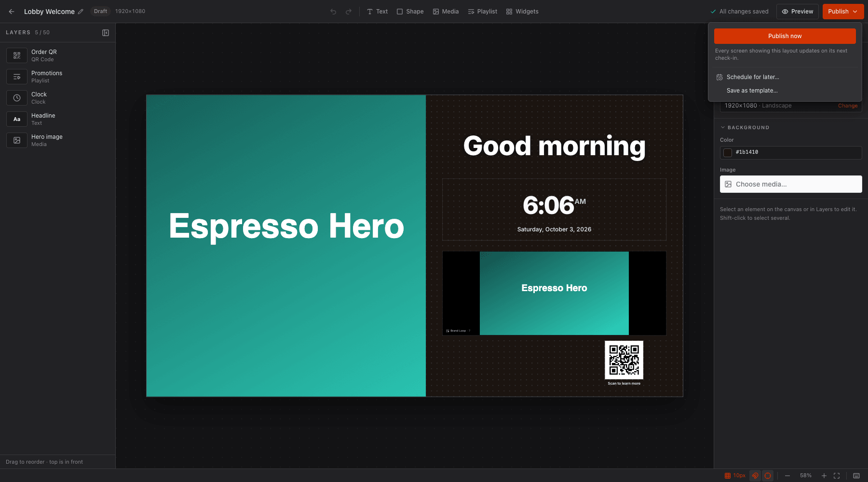The height and width of the screenshot is (482, 868).
Task: Select the Headline text layer
Action: click(58, 119)
